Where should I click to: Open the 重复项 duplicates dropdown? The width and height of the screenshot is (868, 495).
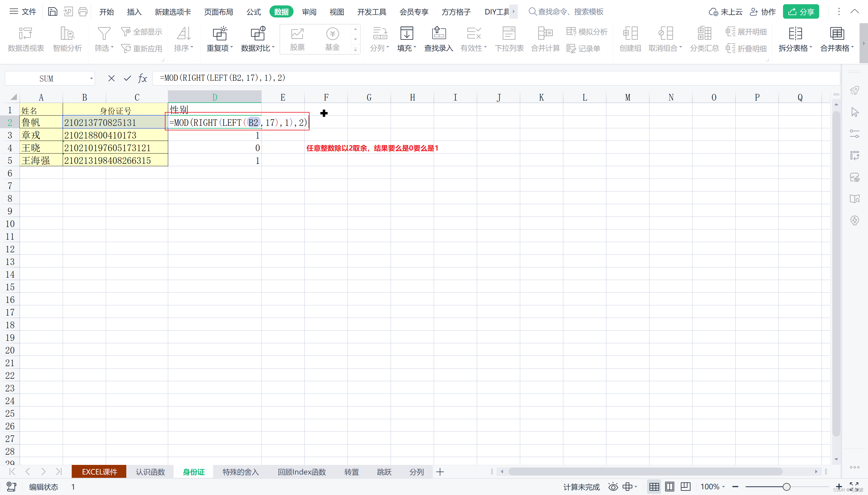220,39
